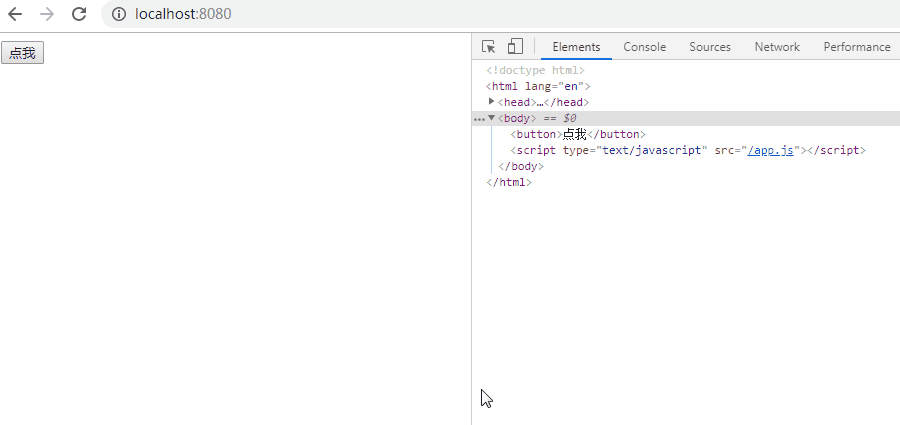This screenshot has width=900, height=425.
Task: View site information icon in address bar
Action: 119,14
